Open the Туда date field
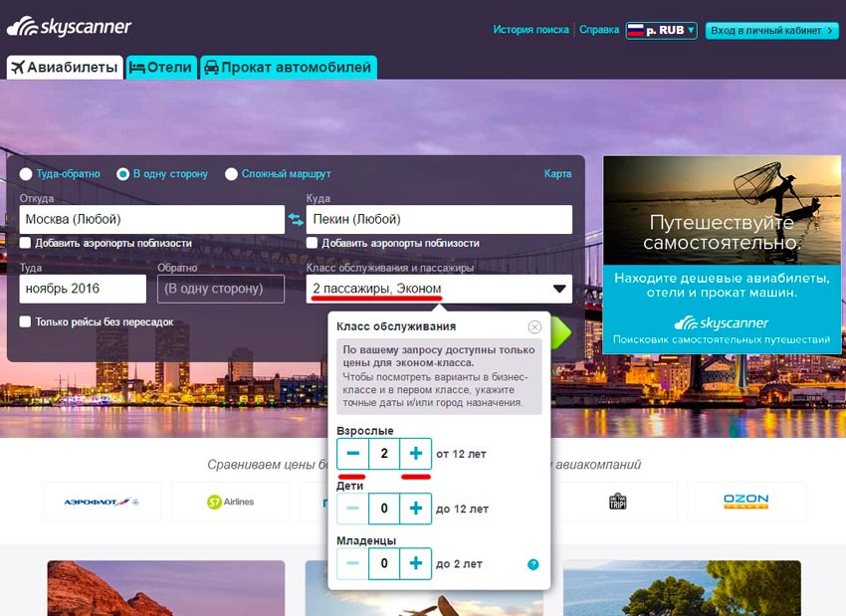 pos(83,289)
